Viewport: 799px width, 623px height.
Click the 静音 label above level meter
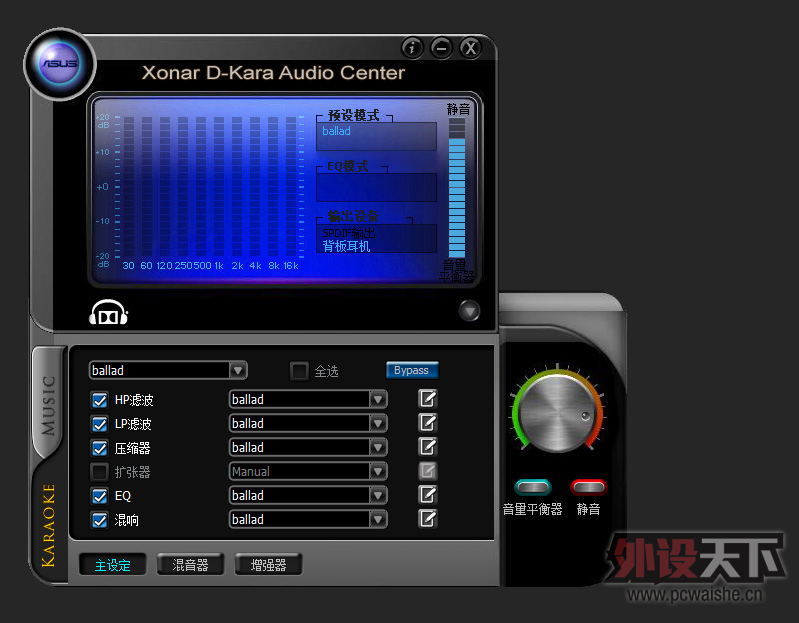tap(458, 109)
